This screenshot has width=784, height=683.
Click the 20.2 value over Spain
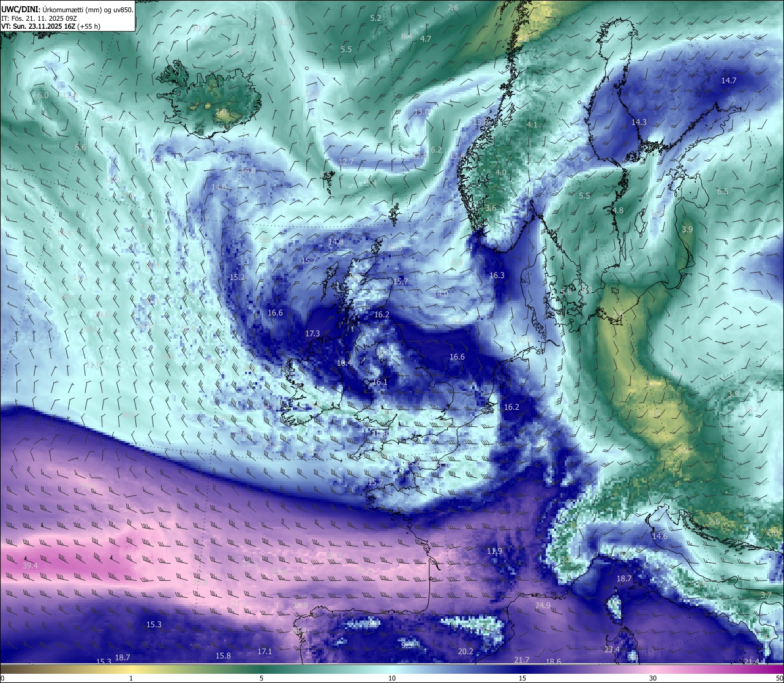466,651
